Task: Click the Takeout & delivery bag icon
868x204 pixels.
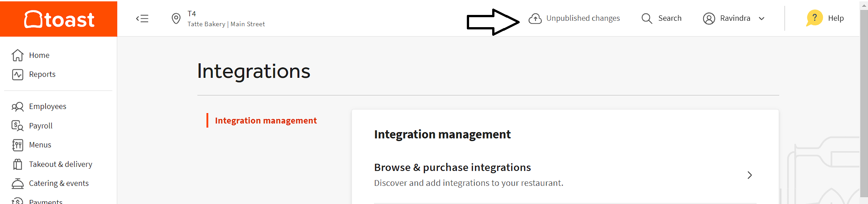Action: click(x=18, y=164)
